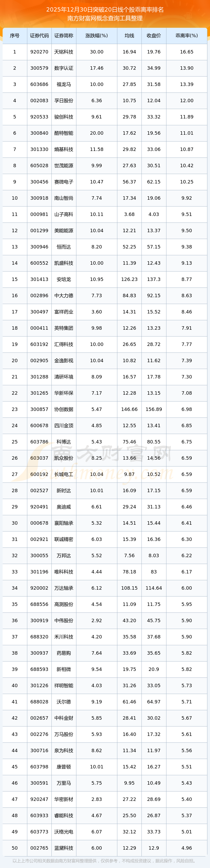Click stock name 祥明智能

(x=64, y=685)
